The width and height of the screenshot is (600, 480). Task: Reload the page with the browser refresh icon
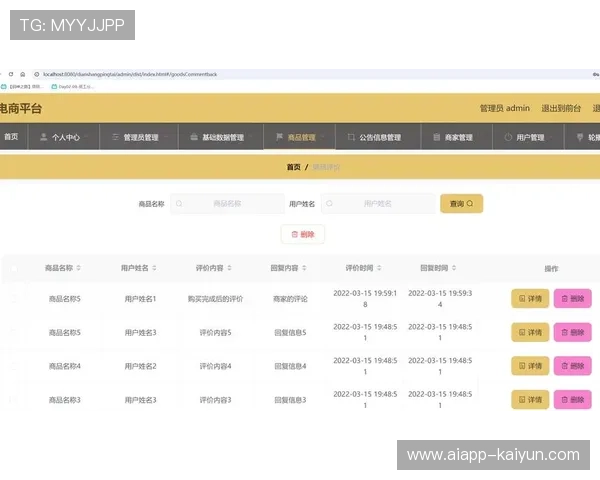point(11,74)
